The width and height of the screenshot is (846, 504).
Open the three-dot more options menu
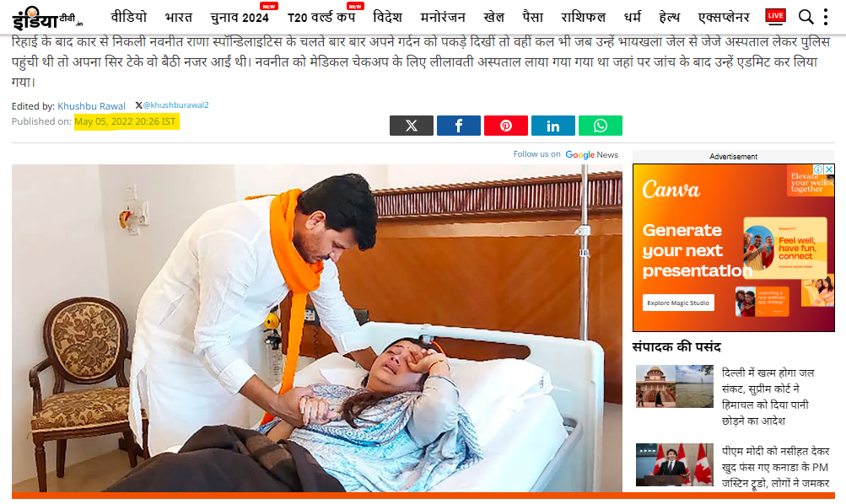(x=826, y=17)
